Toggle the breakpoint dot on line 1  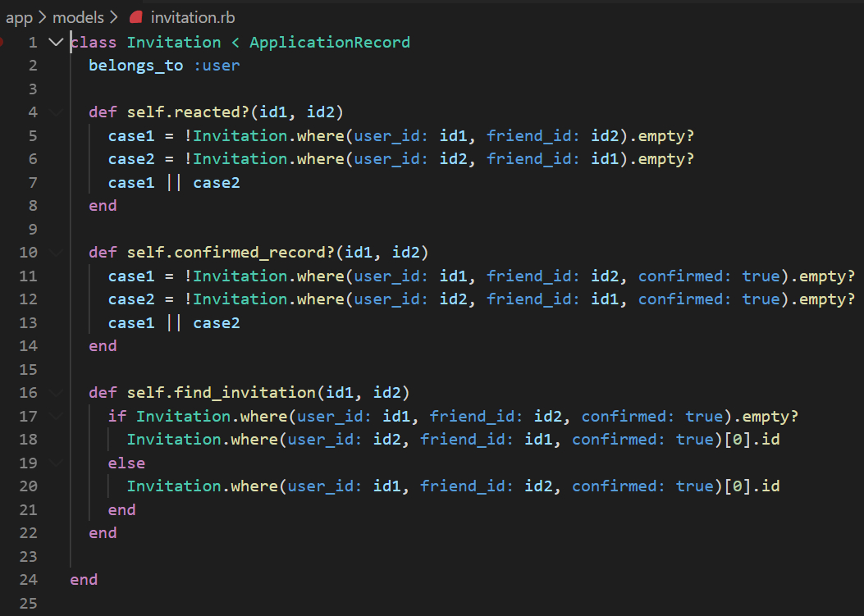2,41
